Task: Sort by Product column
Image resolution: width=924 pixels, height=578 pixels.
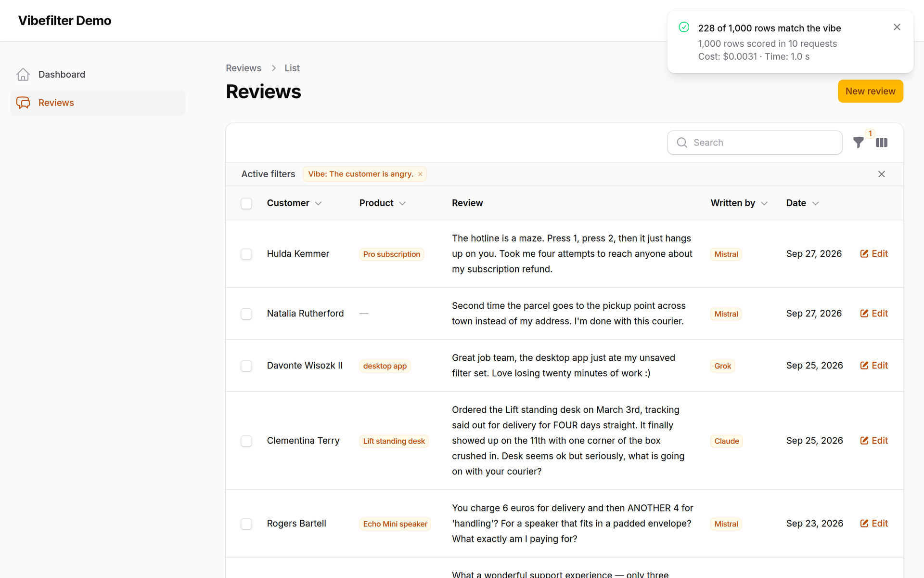Action: click(x=383, y=203)
